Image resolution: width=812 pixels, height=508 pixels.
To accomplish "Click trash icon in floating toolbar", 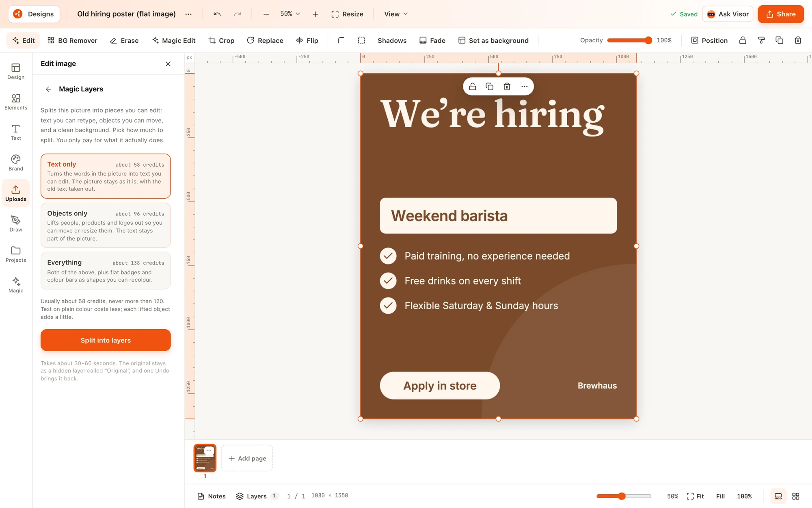I will click(507, 87).
